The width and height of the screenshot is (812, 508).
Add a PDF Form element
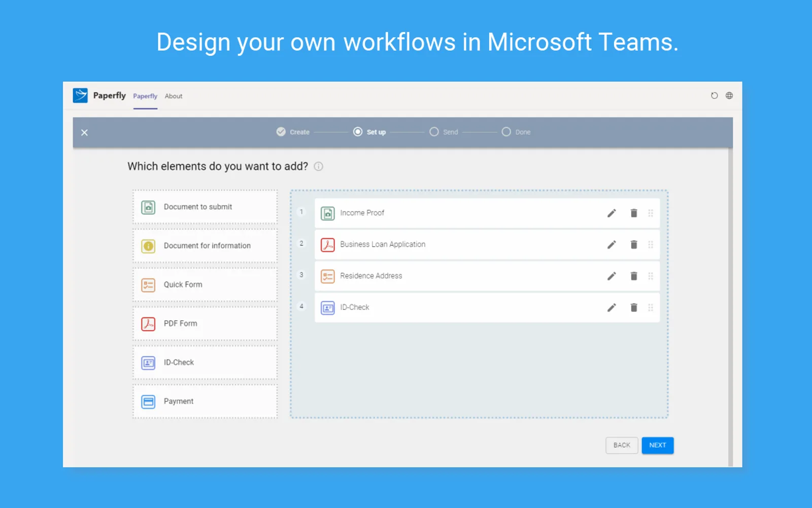coord(205,324)
